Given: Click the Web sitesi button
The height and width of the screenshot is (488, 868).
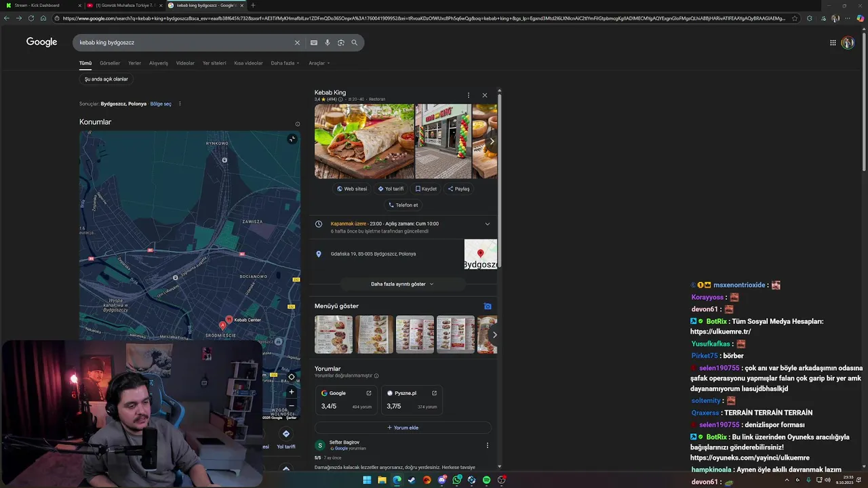Looking at the screenshot, I should (x=352, y=189).
